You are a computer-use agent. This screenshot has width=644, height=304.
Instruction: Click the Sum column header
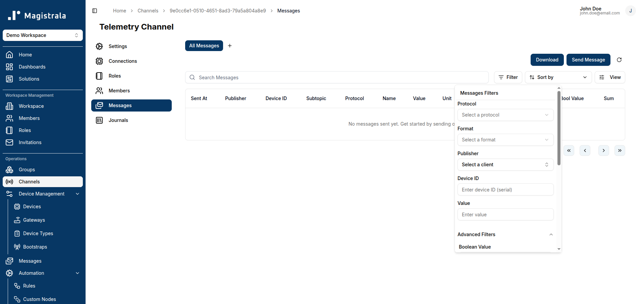tap(609, 98)
